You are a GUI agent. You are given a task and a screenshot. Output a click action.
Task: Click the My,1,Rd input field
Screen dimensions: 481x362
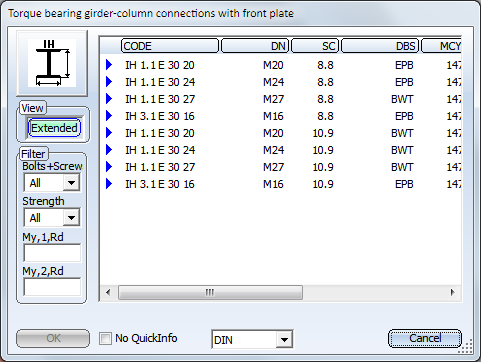[52, 253]
